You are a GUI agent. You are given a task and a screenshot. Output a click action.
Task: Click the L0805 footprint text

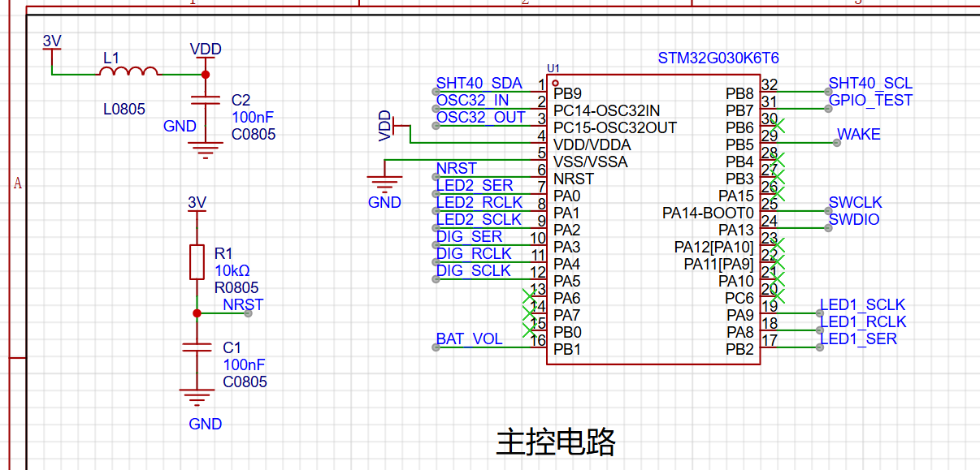tap(124, 109)
